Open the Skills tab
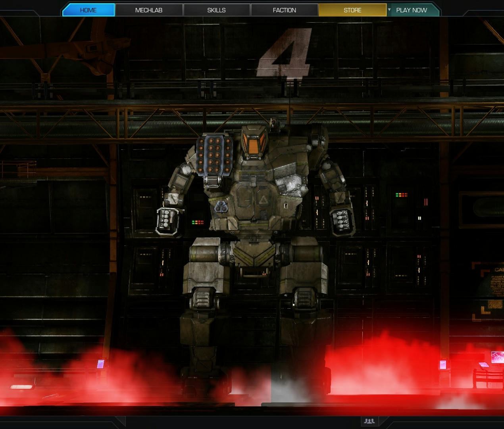The image size is (504, 429). [x=217, y=10]
